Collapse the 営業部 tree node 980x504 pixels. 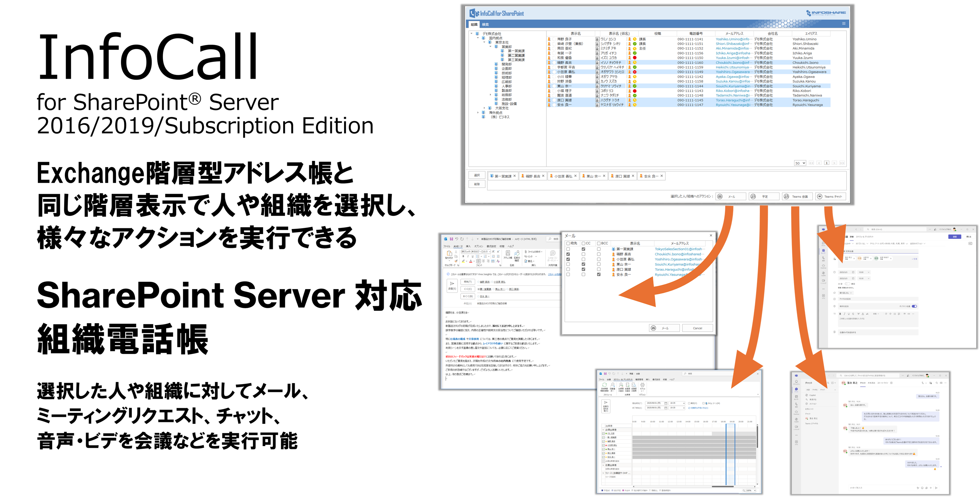coord(490,47)
